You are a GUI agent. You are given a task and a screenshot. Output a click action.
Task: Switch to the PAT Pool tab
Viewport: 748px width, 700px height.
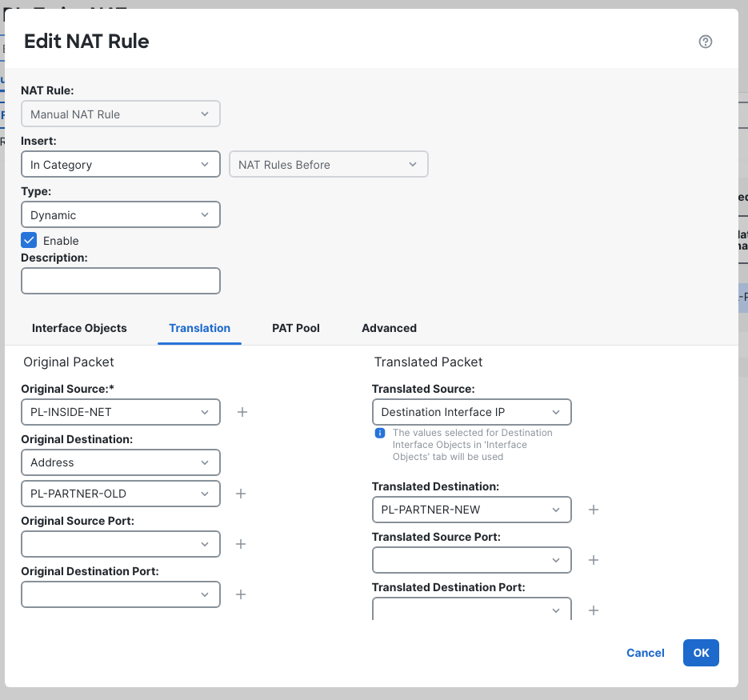(296, 328)
